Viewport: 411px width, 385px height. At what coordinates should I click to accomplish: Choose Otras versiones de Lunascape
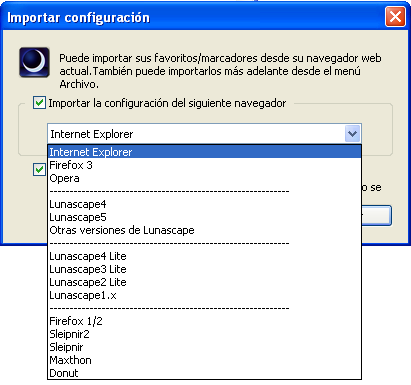(x=204, y=230)
